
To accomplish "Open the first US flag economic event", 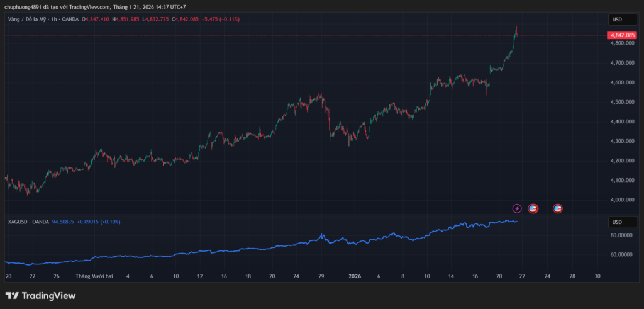I will click(x=533, y=208).
